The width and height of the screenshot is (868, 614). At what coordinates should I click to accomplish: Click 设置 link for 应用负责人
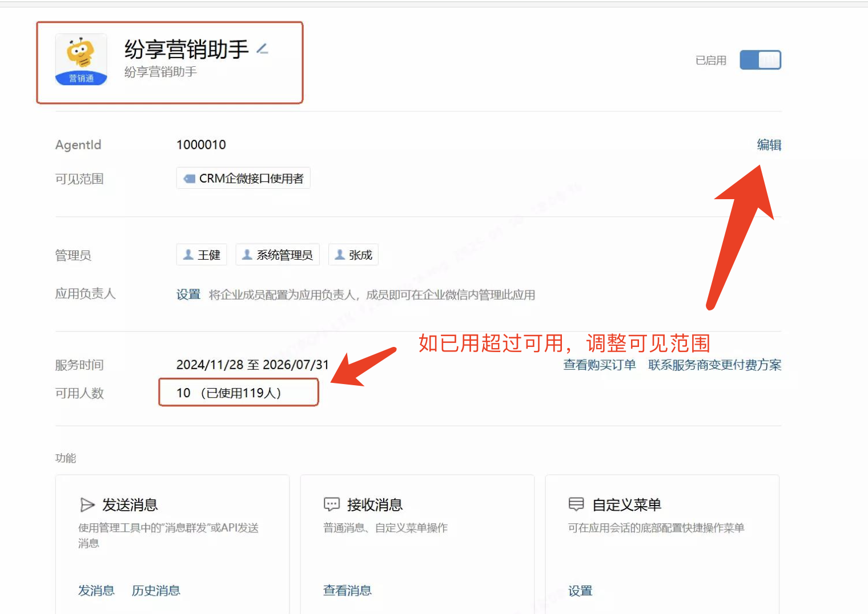pos(188,294)
